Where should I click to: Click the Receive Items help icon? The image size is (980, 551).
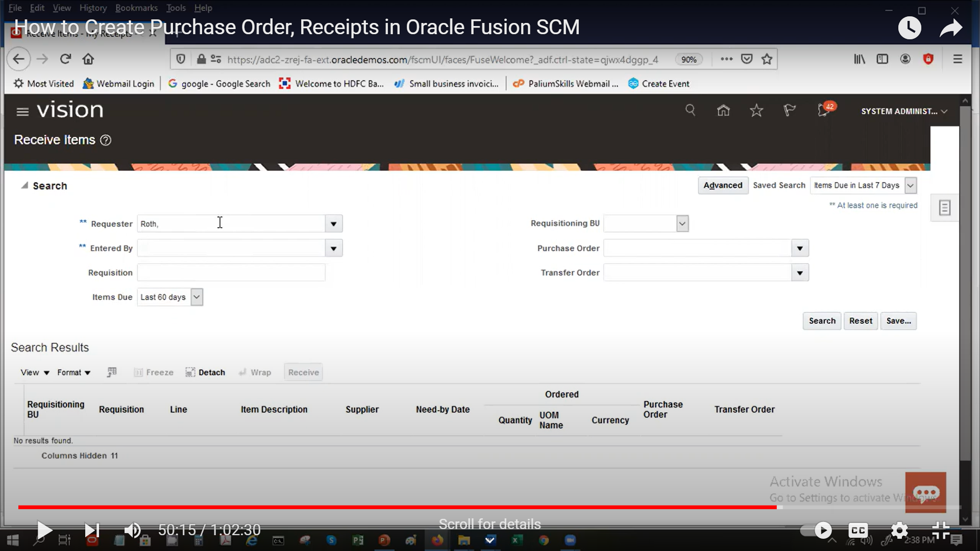106,140
